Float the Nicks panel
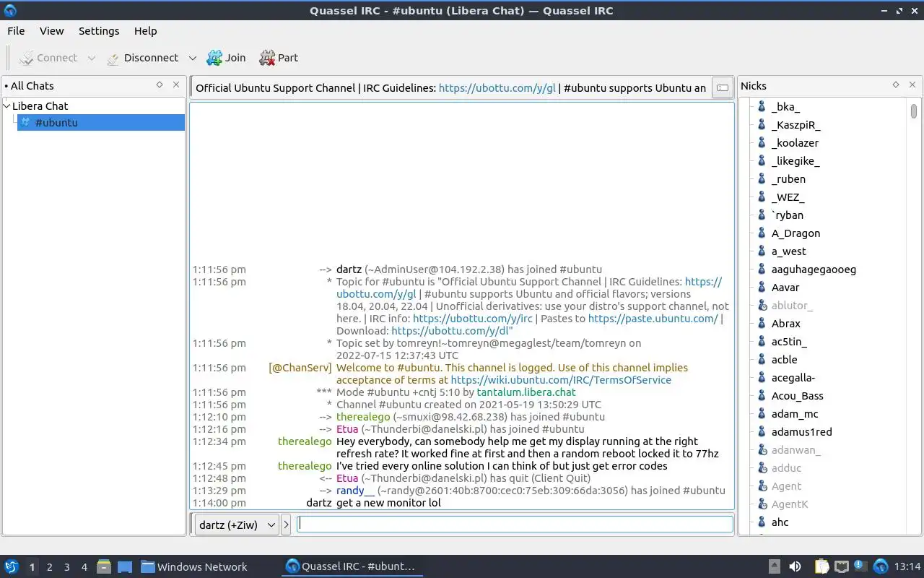 pos(896,85)
